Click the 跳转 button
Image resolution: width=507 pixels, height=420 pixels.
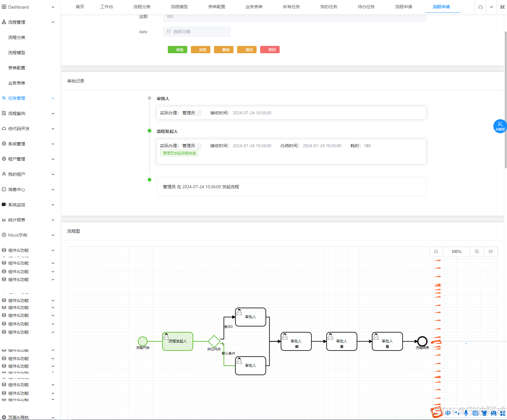pyautogui.click(x=224, y=50)
